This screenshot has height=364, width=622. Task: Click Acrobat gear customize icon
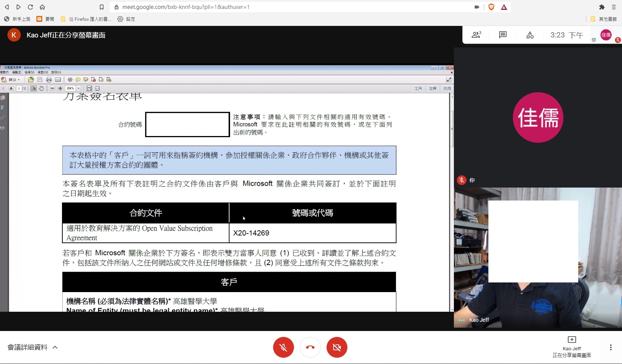(x=70, y=79)
